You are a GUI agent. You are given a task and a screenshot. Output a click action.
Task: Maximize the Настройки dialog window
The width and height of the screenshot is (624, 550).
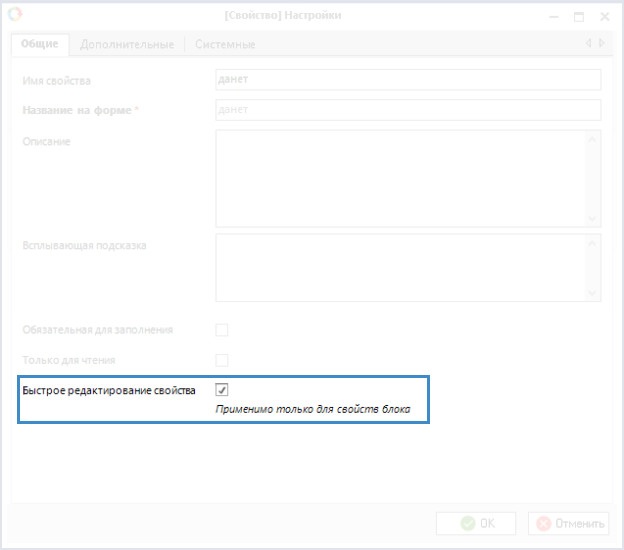(x=578, y=16)
